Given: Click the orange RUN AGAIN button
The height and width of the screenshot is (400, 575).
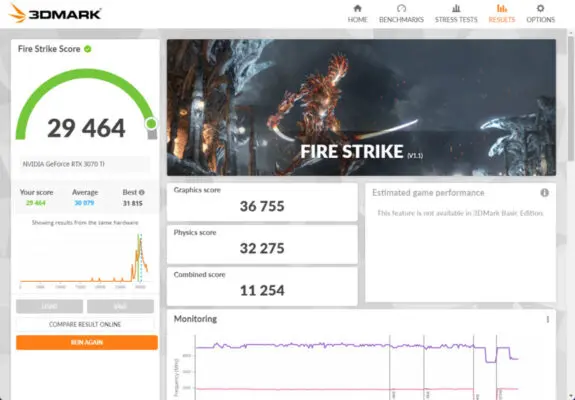Looking at the screenshot, I should click(87, 342).
